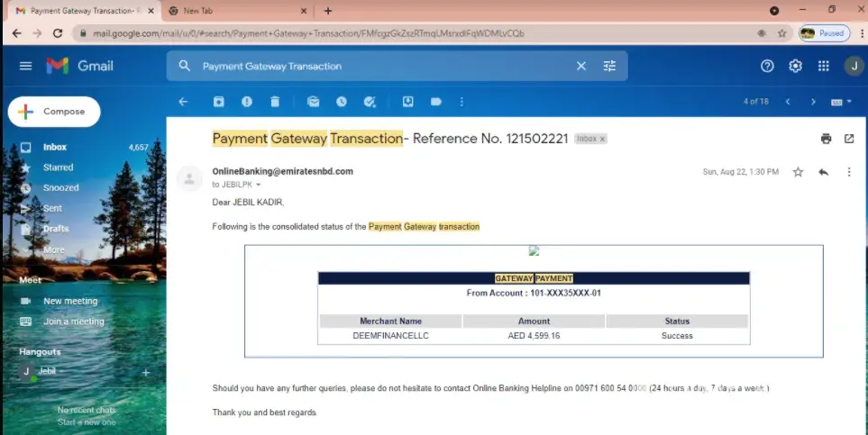Apply a label using Labels icon
Screen dimensions: 868x435
point(436,102)
